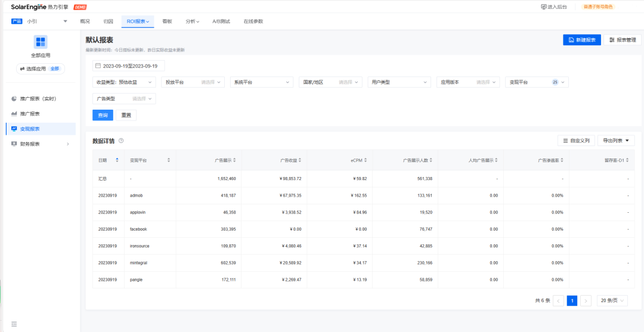The width and height of the screenshot is (644, 332).
Task: Sort by the 留存率-D1 column arrows
Action: pos(627,160)
